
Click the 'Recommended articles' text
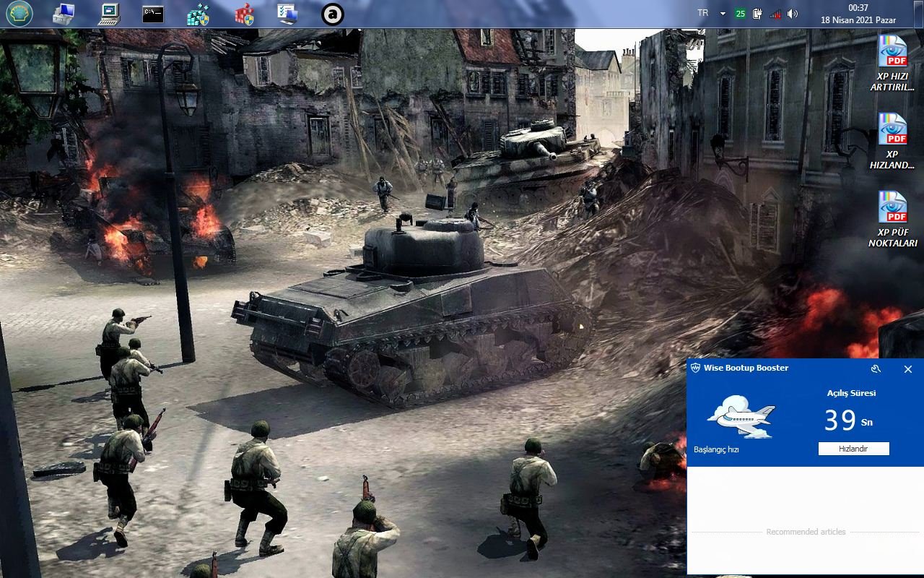[806, 532]
